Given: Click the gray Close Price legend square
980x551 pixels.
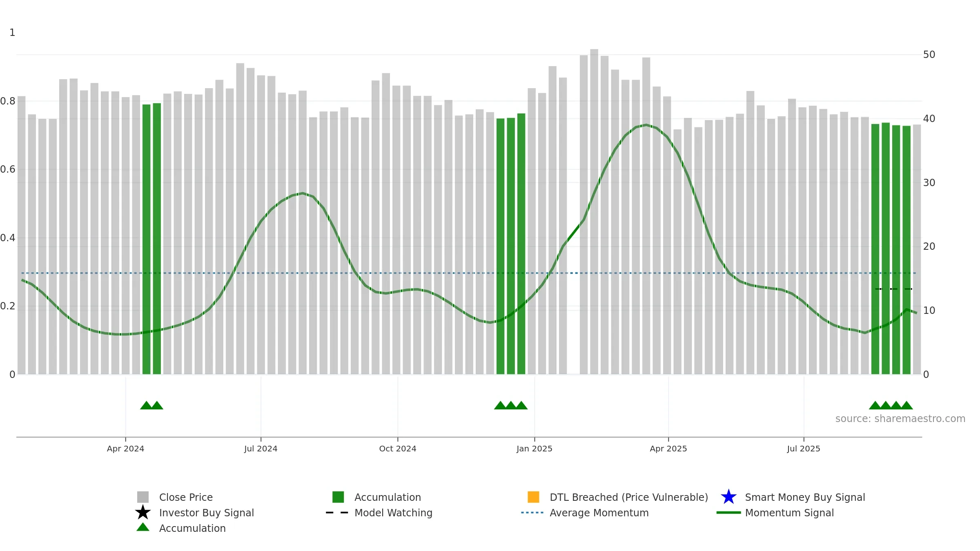Looking at the screenshot, I should click(143, 497).
